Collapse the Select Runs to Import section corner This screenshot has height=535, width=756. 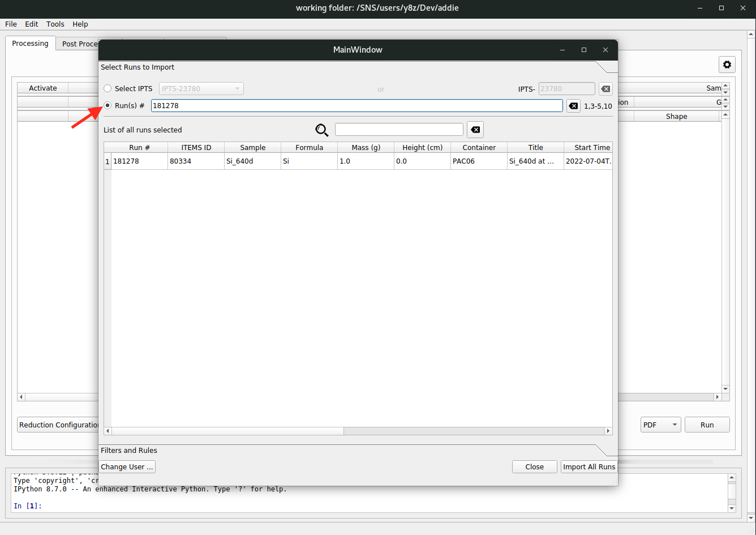(607, 67)
